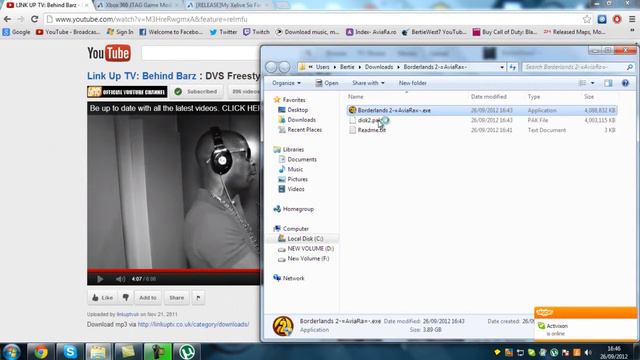Click Share under the video
The width and height of the screenshot is (640, 360).
(x=176, y=298)
